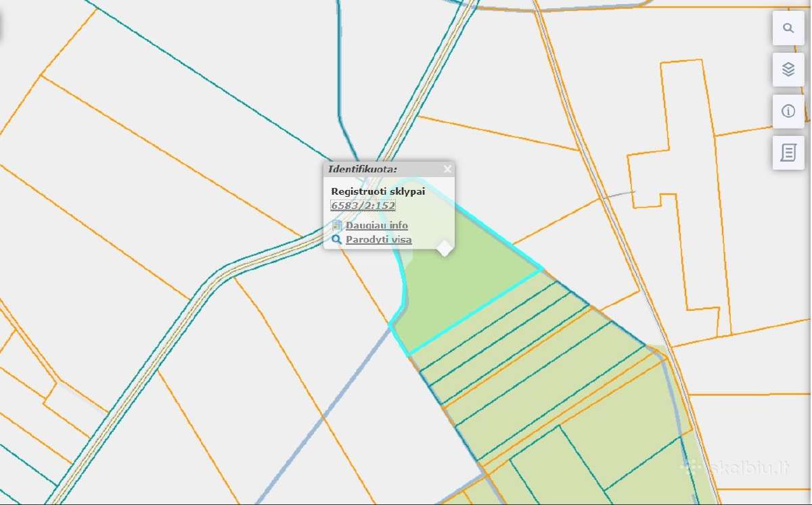The width and height of the screenshot is (812, 505).
Task: Click the Daugiau info link
Action: (x=377, y=225)
